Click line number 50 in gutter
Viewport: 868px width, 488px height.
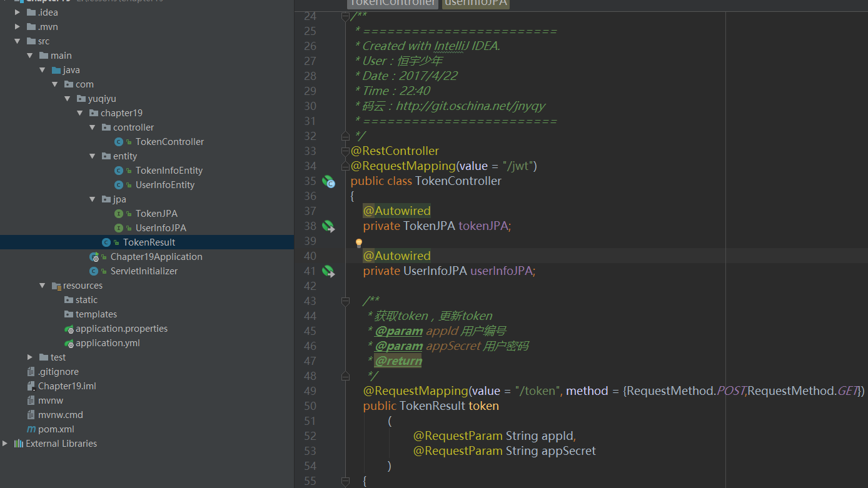tap(310, 406)
